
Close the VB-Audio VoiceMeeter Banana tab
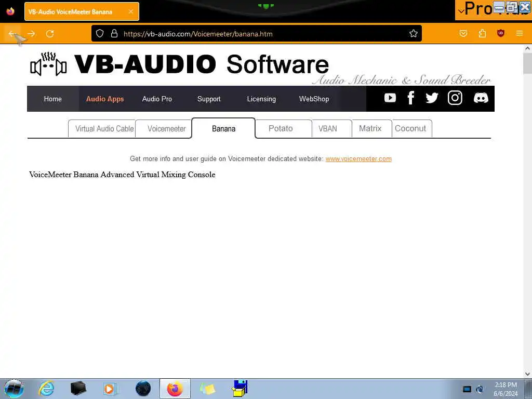[131, 11]
